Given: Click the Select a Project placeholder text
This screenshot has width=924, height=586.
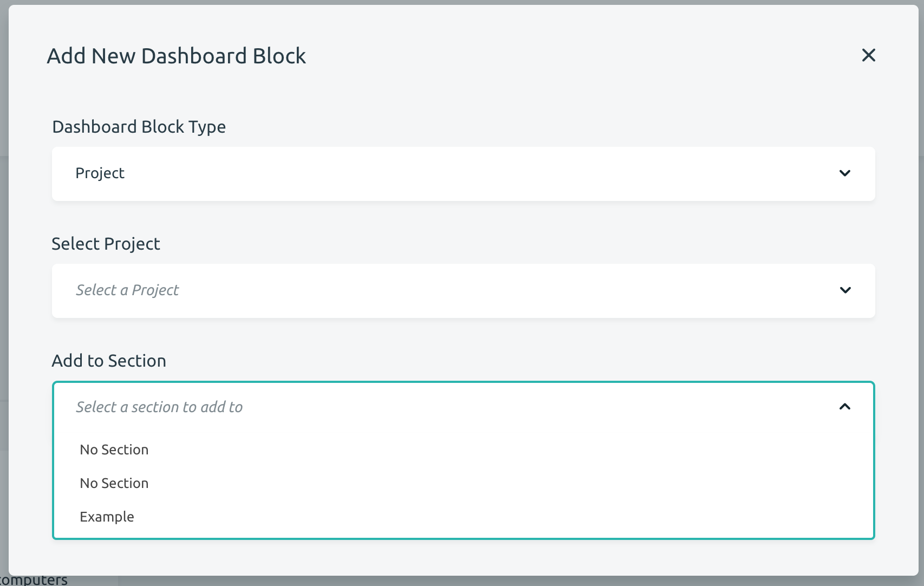Looking at the screenshot, I should [127, 290].
